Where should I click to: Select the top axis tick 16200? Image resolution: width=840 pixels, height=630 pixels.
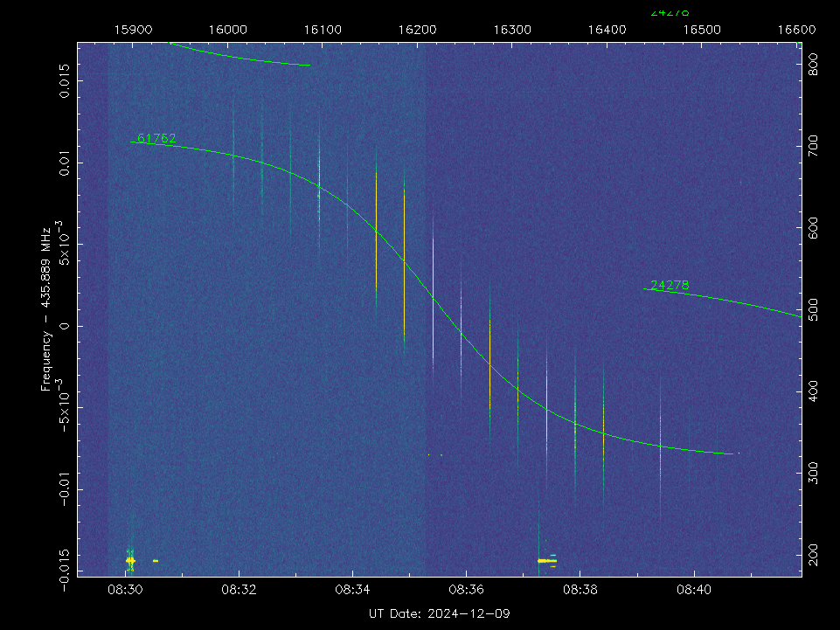point(417,30)
